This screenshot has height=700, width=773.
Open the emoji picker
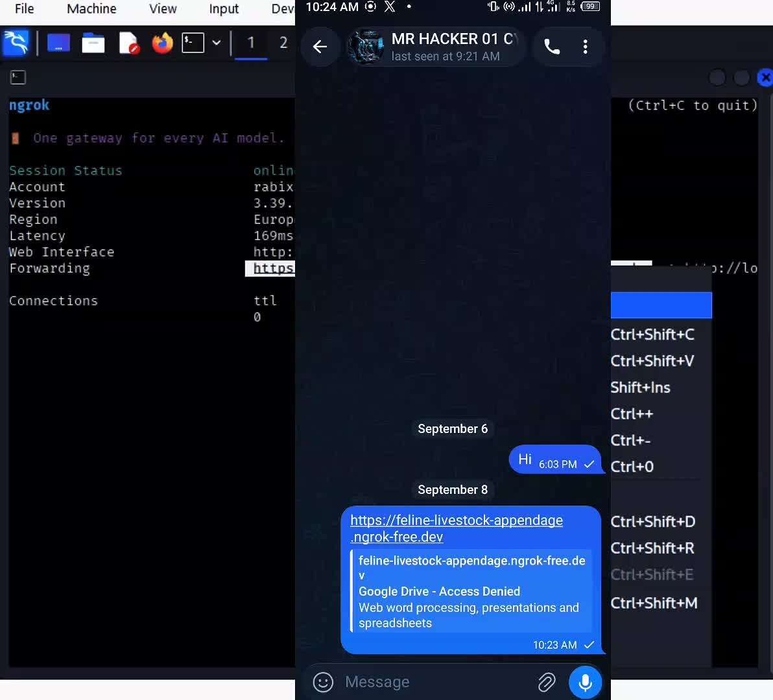coord(323,682)
